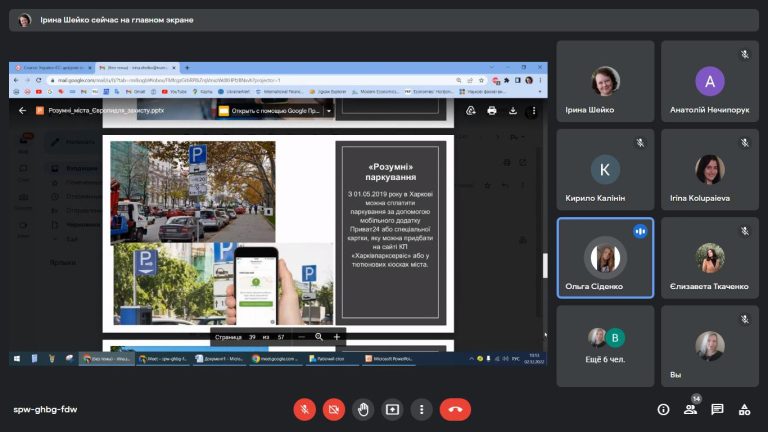This screenshot has height=432, width=768.
Task: Click the 'Ірина Шейко сейчас на главном экране' banner
Action: pos(384,20)
